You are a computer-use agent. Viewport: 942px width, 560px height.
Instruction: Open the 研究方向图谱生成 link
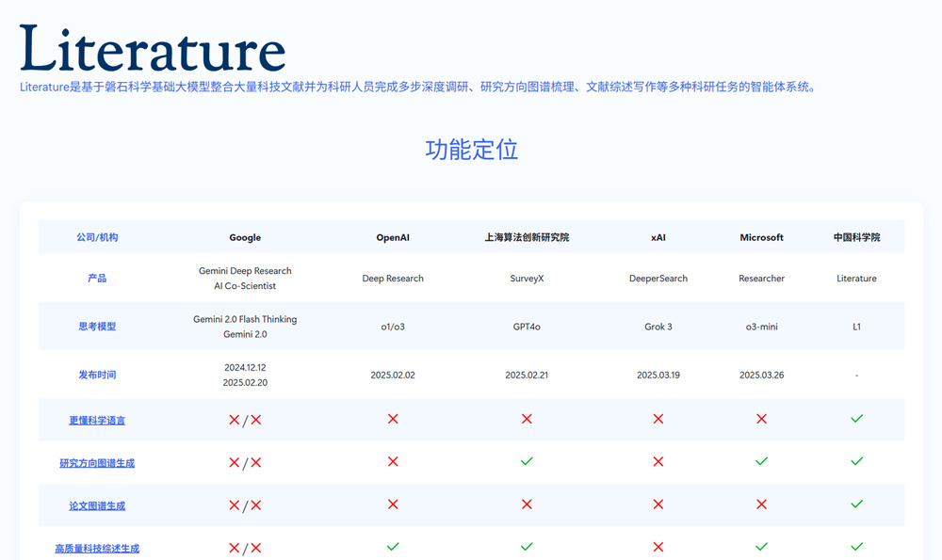tap(97, 463)
